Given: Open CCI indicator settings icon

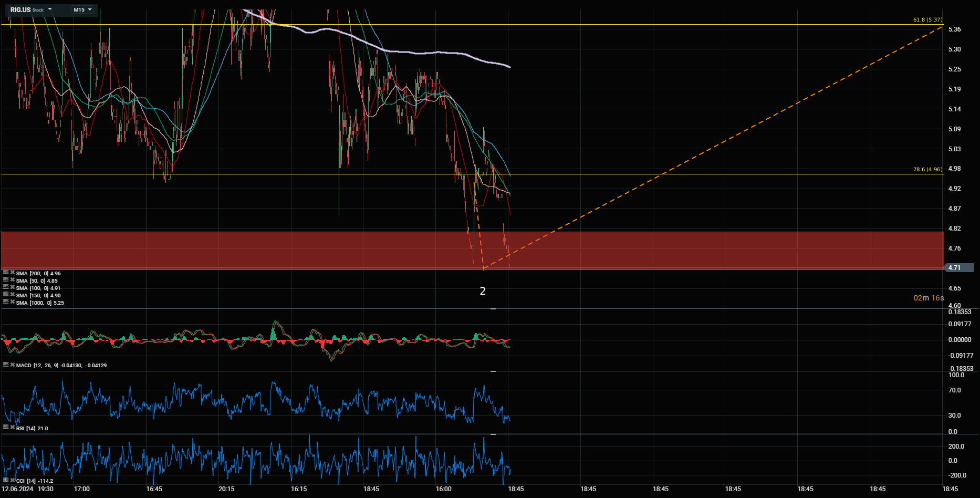Looking at the screenshot, I should tap(6, 480).
